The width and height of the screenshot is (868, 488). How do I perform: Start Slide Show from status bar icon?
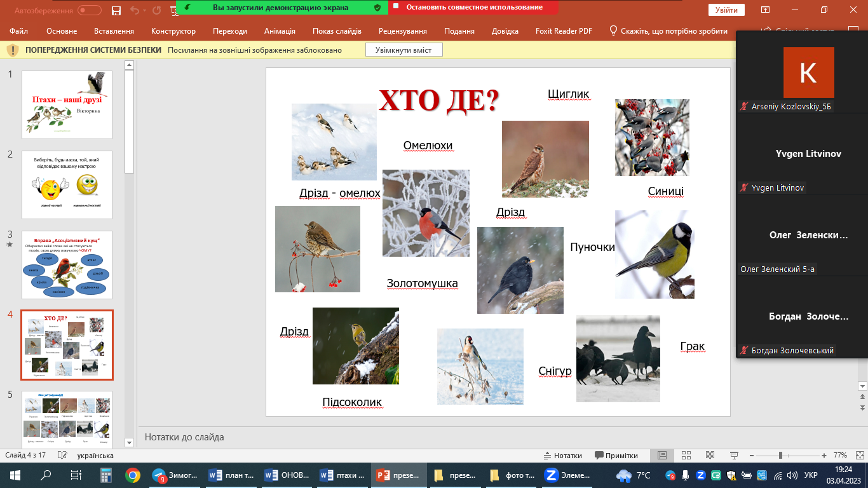[734, 456]
